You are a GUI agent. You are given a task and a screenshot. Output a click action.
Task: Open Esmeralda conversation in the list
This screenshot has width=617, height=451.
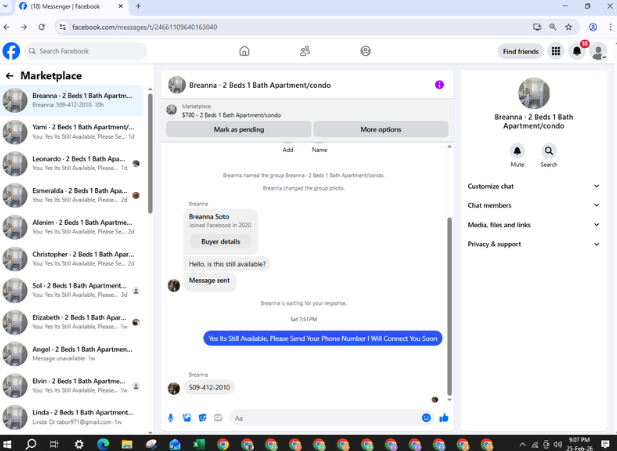[x=72, y=195]
